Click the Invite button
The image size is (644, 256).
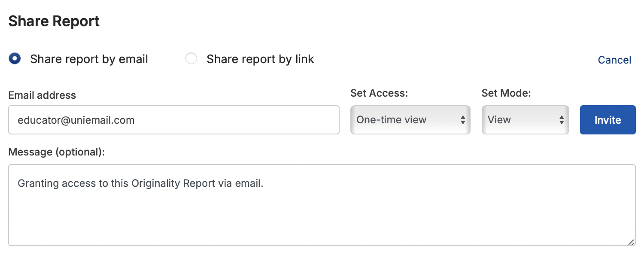[x=608, y=120]
